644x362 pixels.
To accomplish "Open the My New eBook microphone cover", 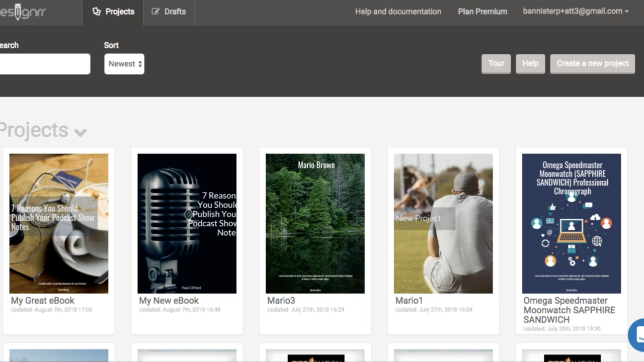I will (187, 223).
